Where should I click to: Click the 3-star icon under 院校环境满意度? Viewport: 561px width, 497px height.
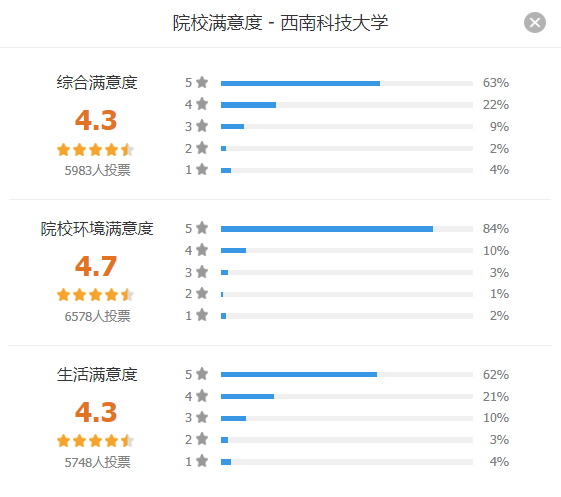(x=202, y=272)
